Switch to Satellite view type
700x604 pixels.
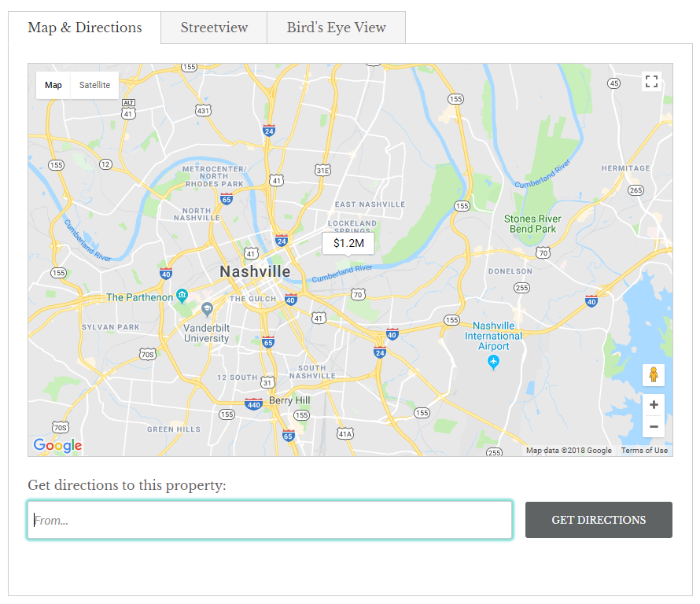click(94, 85)
